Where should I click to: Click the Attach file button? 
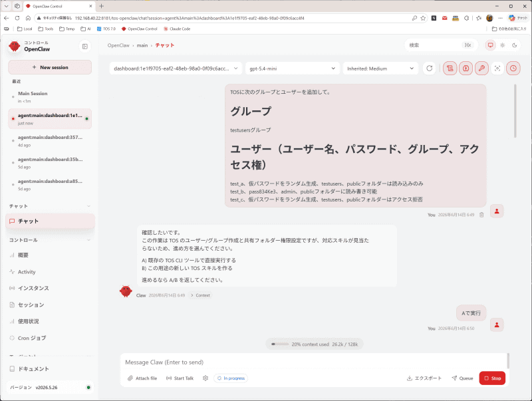[142, 378]
